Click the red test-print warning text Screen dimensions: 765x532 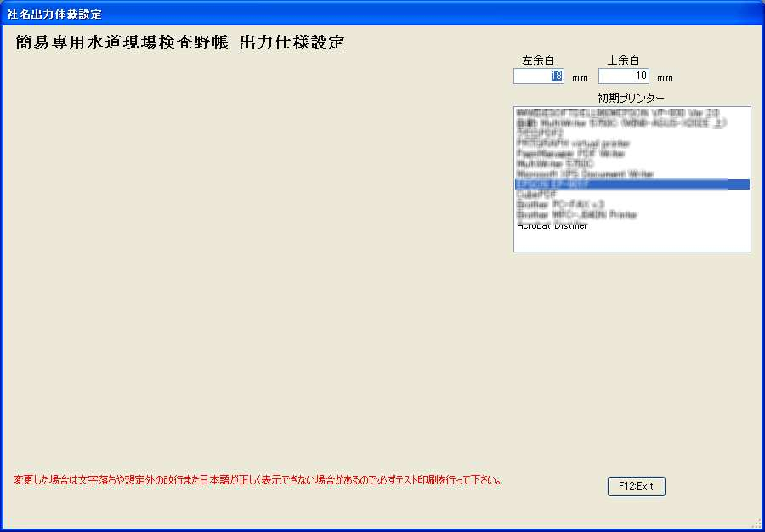point(257,480)
